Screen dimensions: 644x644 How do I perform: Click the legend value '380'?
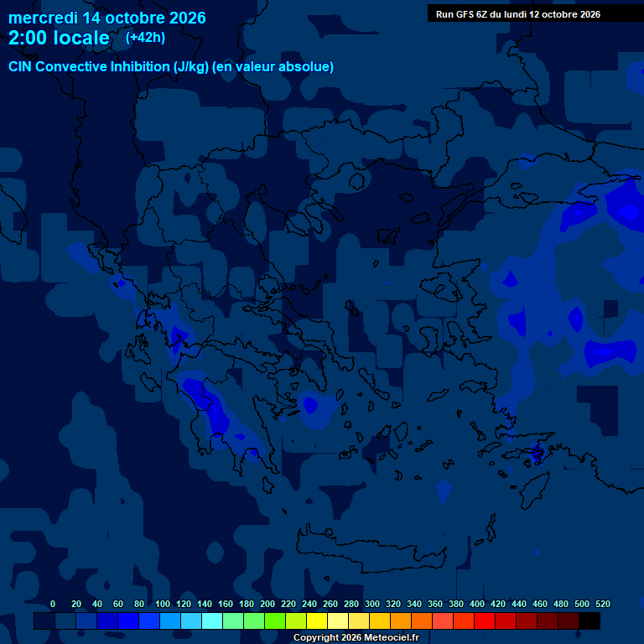(456, 604)
